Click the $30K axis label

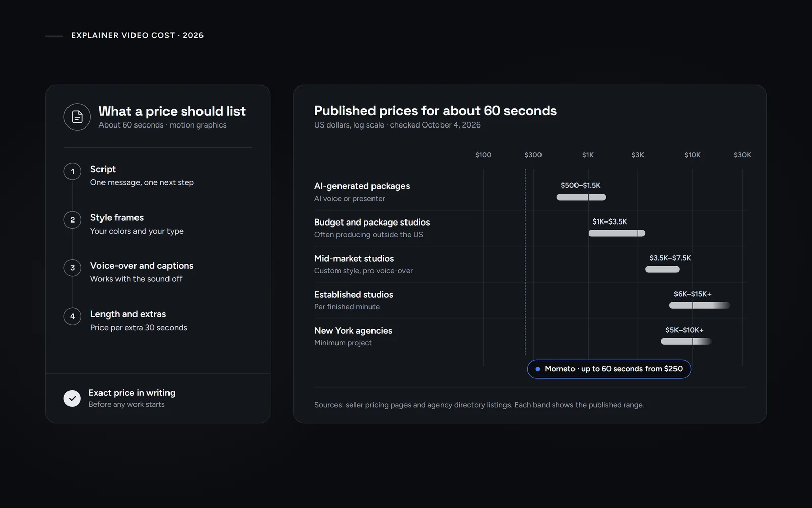[x=742, y=155]
